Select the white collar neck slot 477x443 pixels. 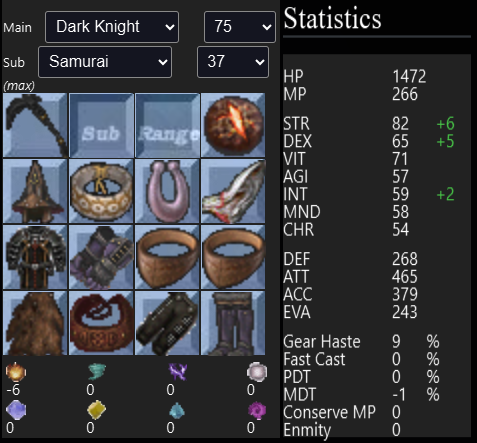(x=101, y=191)
